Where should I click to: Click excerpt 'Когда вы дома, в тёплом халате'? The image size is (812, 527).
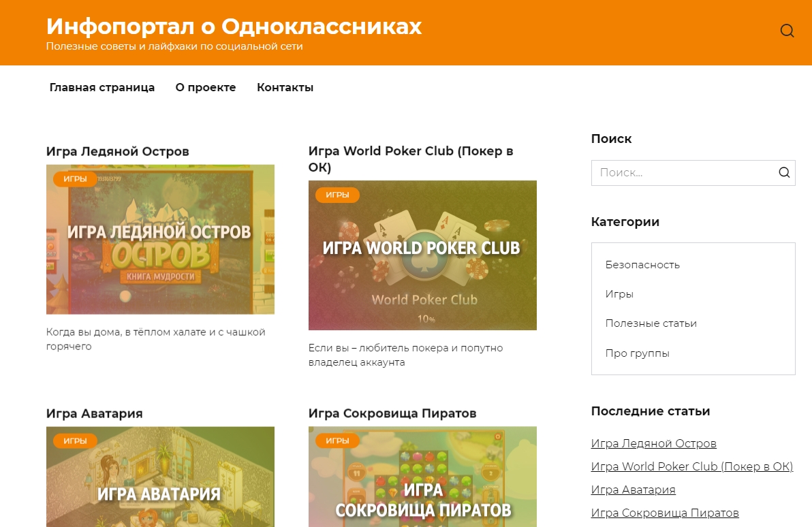pos(155,339)
